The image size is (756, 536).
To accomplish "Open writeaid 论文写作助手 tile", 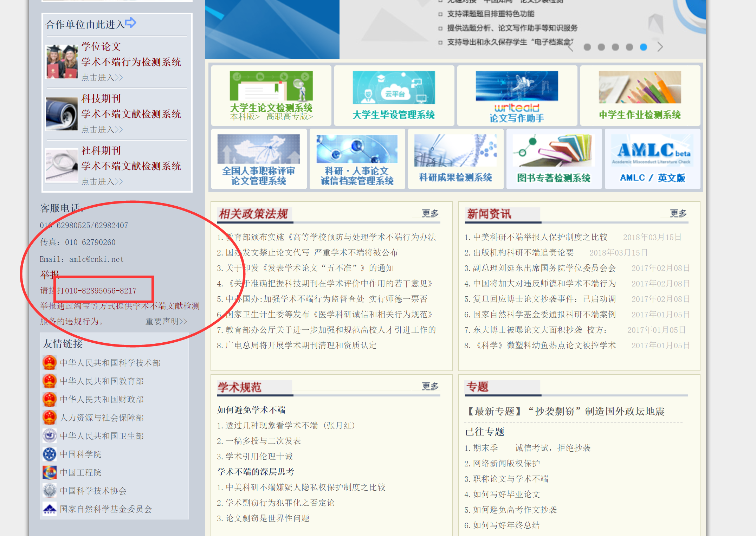I will coord(517,95).
